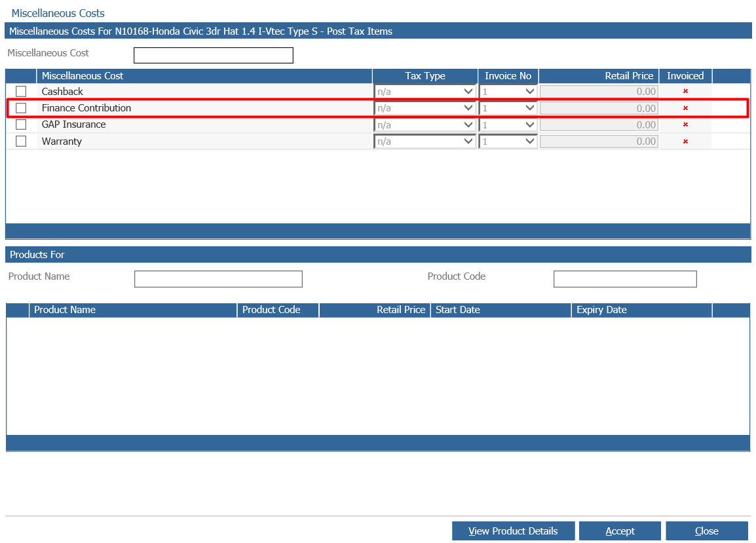Click the Finance Contribution retail price field

tap(599, 109)
